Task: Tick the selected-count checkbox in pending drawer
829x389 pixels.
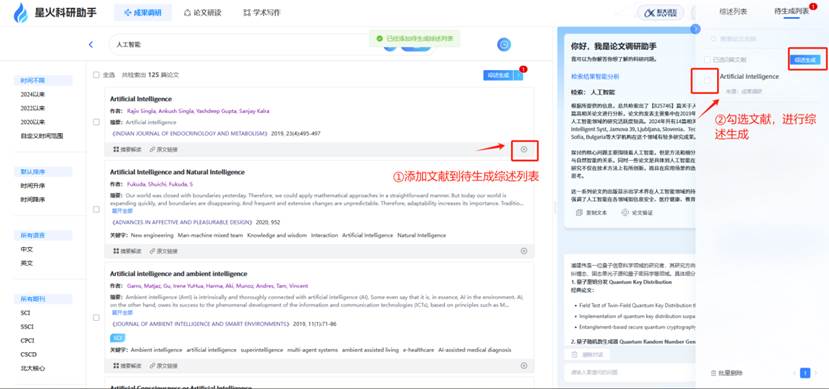Action: (707, 60)
